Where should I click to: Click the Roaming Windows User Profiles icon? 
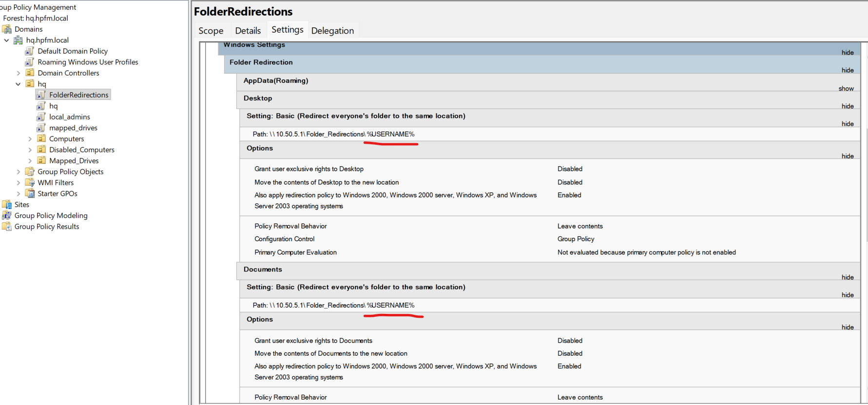[x=30, y=62]
